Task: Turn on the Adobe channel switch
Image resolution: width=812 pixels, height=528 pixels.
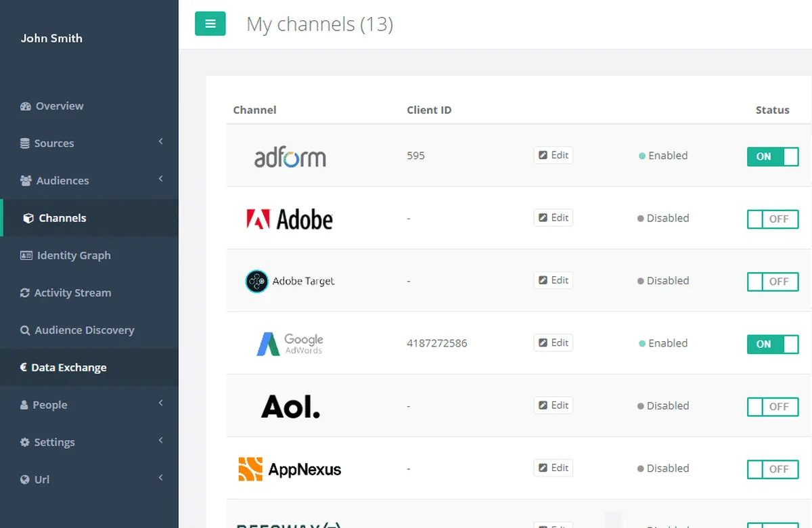Action: coord(773,219)
